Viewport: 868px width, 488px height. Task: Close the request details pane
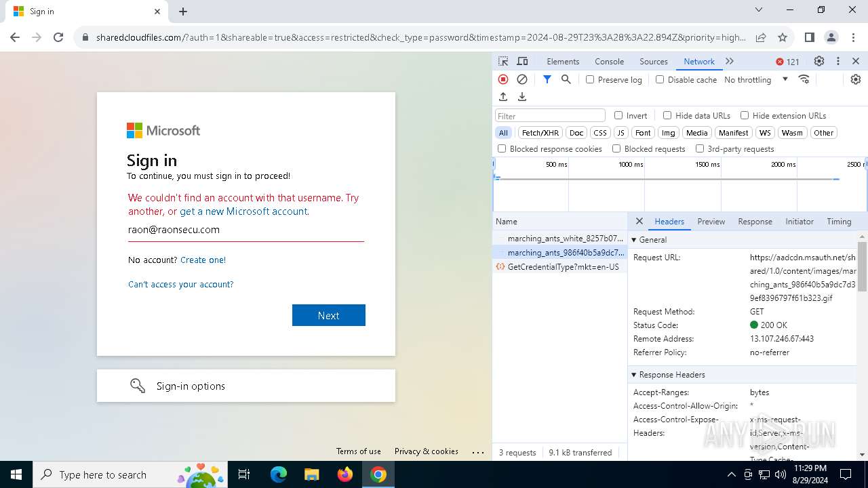[x=639, y=221]
